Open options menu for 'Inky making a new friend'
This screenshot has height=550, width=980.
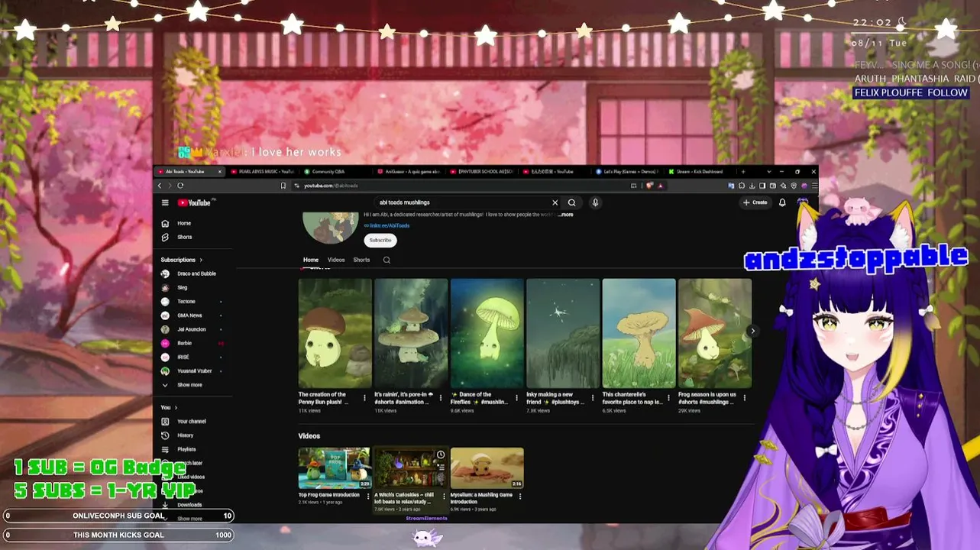coord(593,398)
